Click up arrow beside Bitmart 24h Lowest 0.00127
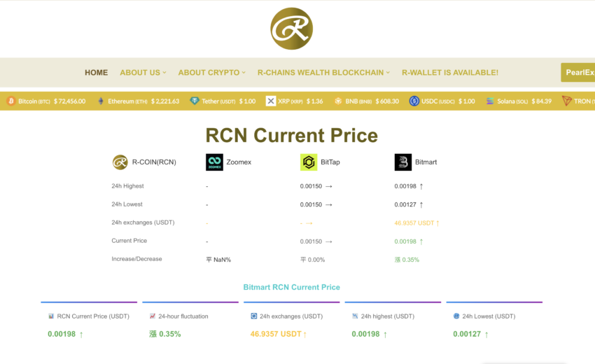The height and width of the screenshot is (364, 595). coord(421,204)
